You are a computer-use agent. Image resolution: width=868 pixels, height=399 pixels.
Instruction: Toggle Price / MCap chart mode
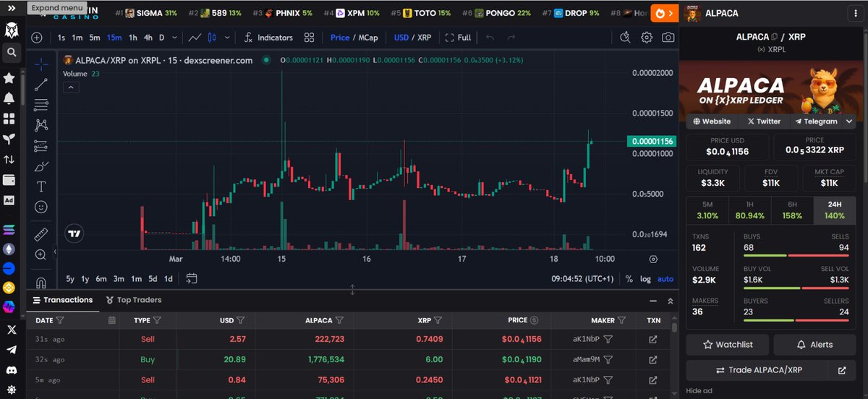[354, 38]
